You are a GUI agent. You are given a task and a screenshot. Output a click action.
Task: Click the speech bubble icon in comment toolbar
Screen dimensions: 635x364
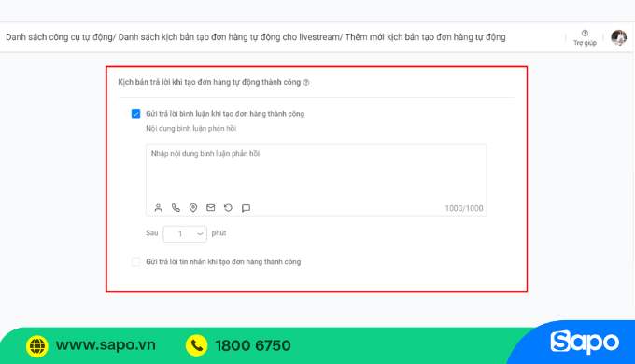pos(246,208)
